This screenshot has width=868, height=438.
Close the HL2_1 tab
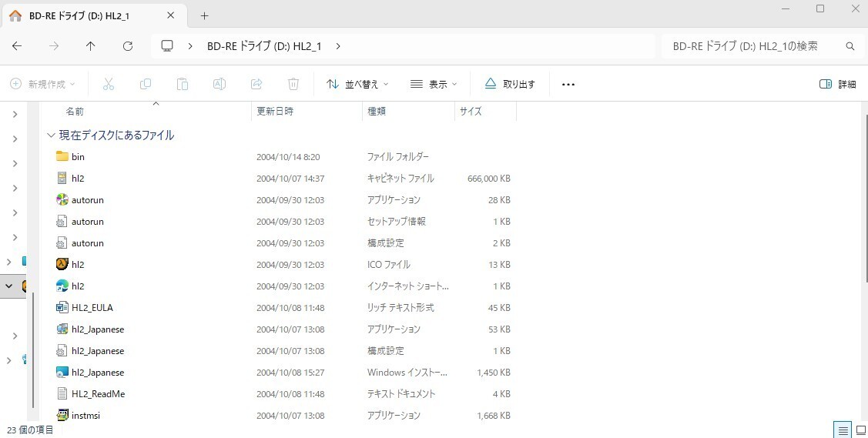click(x=170, y=15)
